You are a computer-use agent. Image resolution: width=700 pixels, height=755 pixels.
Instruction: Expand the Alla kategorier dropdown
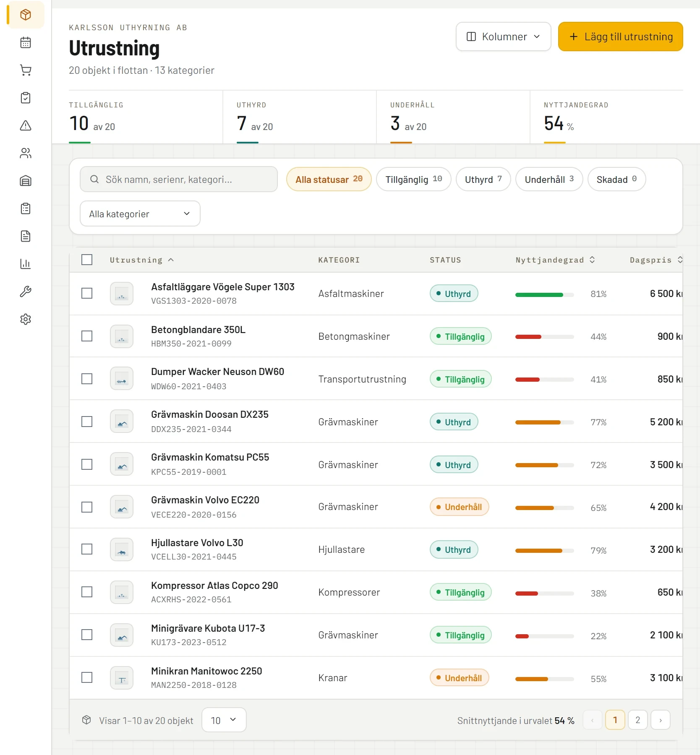(140, 214)
